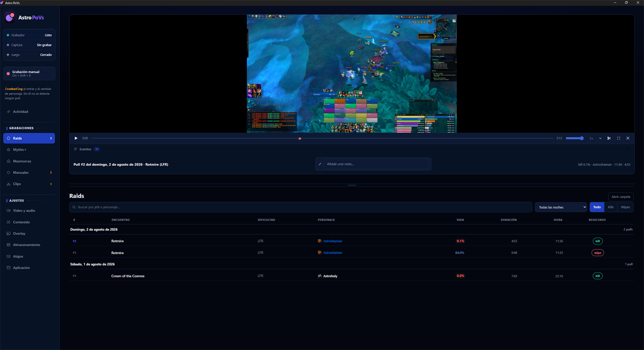Click the VIDA column header
Viewport: 644px width, 350px height.
click(x=460, y=220)
